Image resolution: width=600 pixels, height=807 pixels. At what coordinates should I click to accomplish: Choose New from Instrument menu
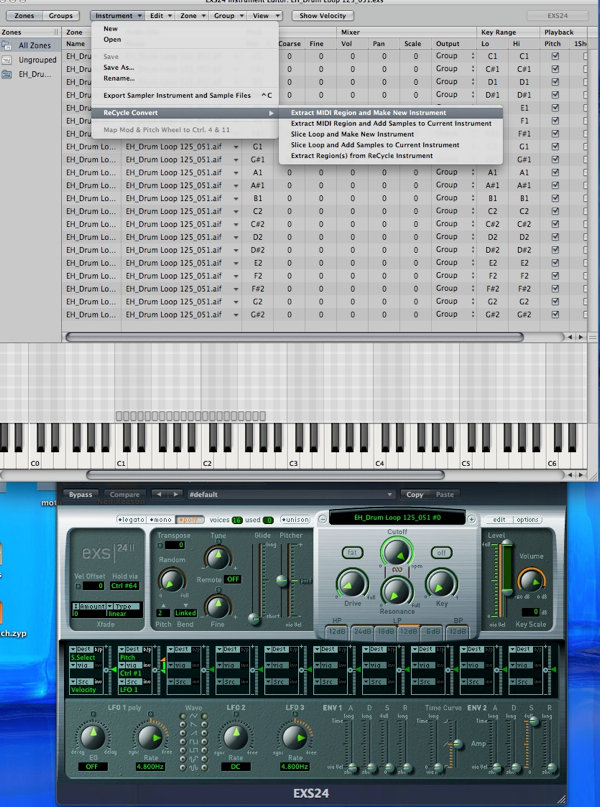(x=111, y=29)
